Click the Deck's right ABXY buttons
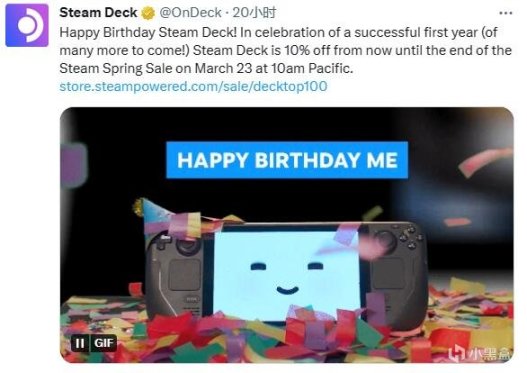This screenshot has width=527, height=373. pos(410,238)
